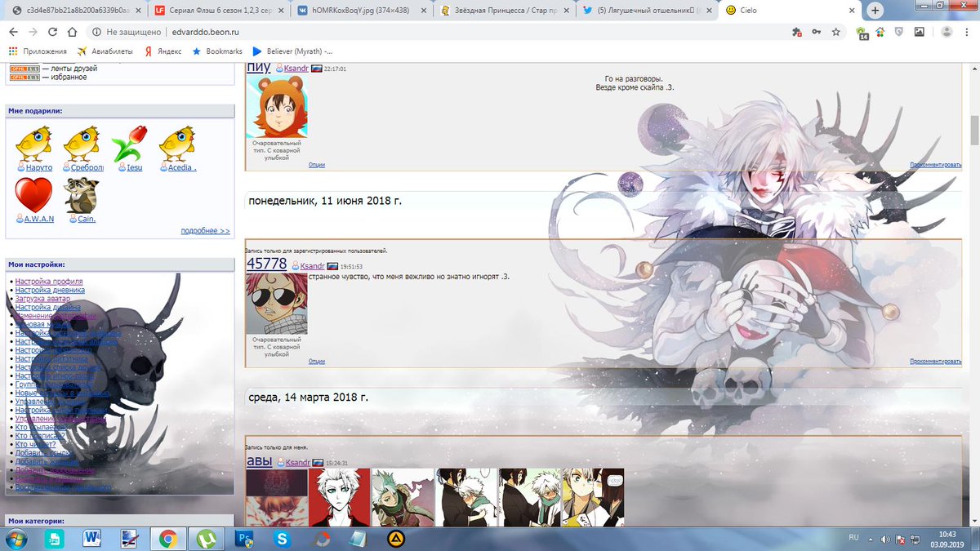Open 'Опции' under the 45778 post
The width and height of the screenshot is (980, 551).
coord(317,361)
